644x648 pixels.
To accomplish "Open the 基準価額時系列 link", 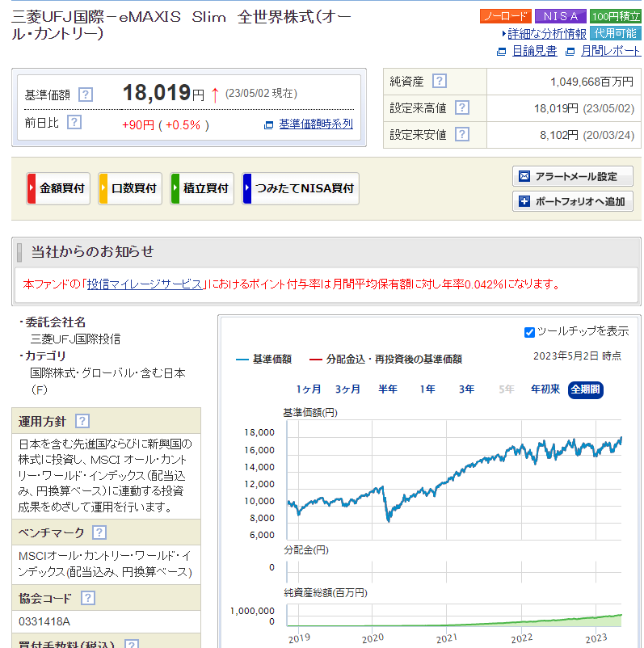I will pyautogui.click(x=316, y=124).
